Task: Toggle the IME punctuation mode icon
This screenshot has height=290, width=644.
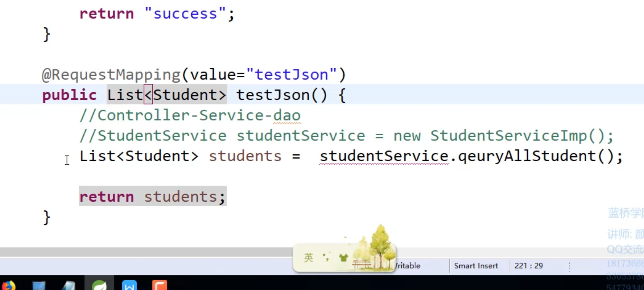Action: [x=326, y=258]
